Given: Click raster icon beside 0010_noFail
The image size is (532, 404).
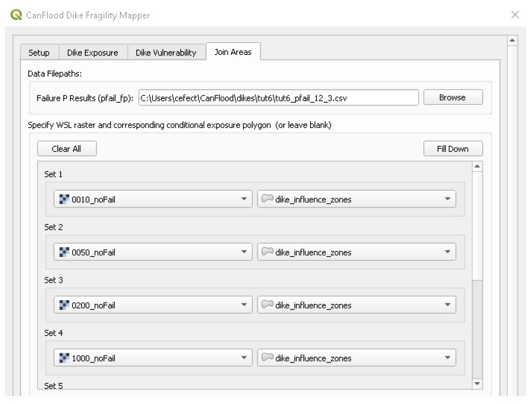Looking at the screenshot, I should (x=64, y=199).
